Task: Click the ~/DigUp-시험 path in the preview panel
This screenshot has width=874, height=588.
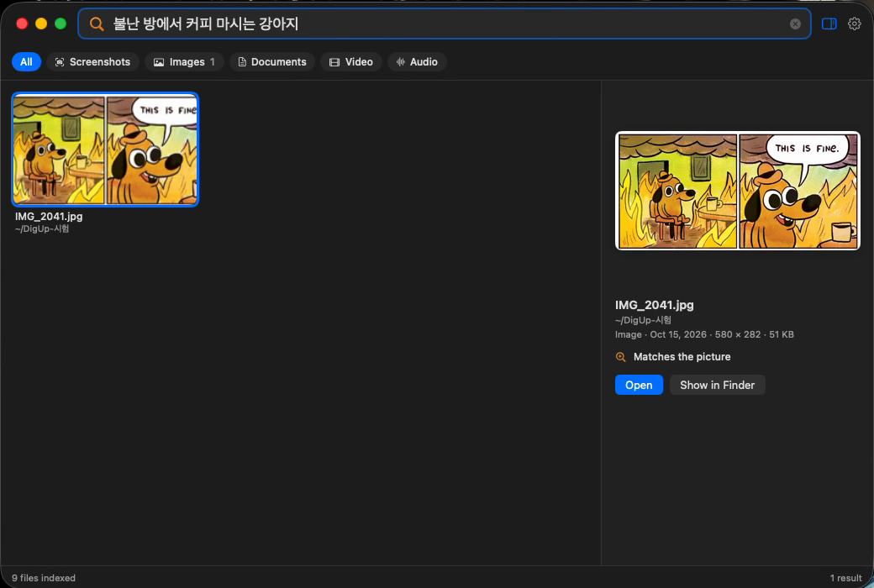Action: coord(643,320)
